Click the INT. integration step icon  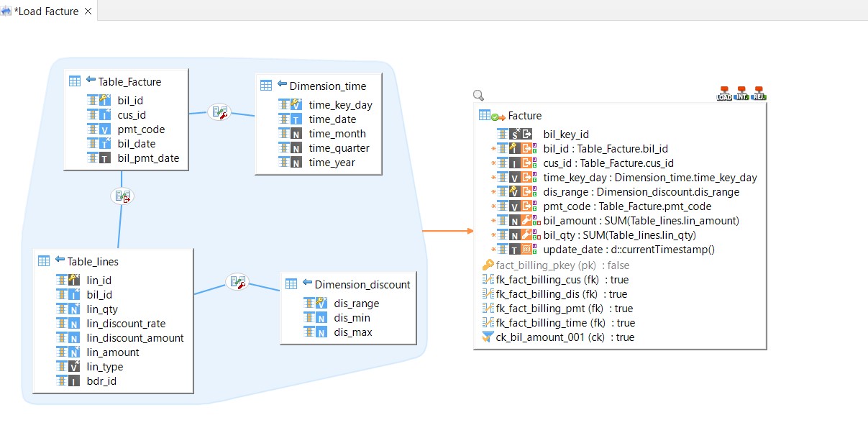tap(741, 94)
